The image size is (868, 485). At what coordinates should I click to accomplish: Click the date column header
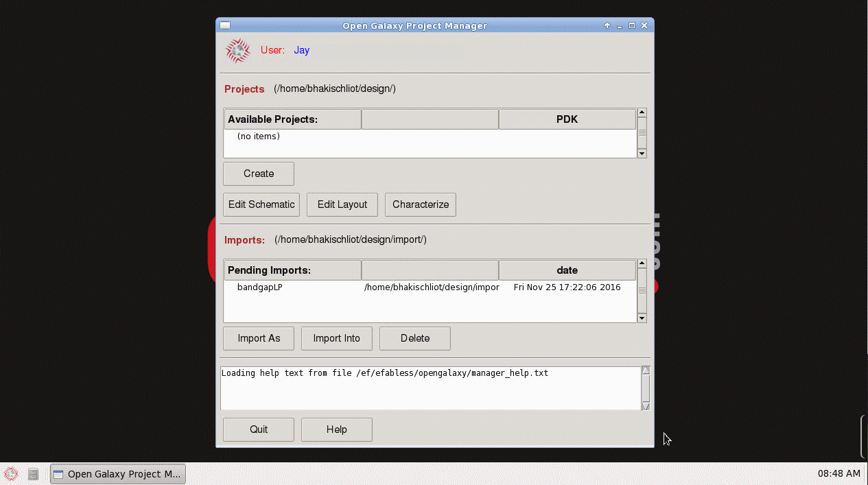click(x=567, y=270)
